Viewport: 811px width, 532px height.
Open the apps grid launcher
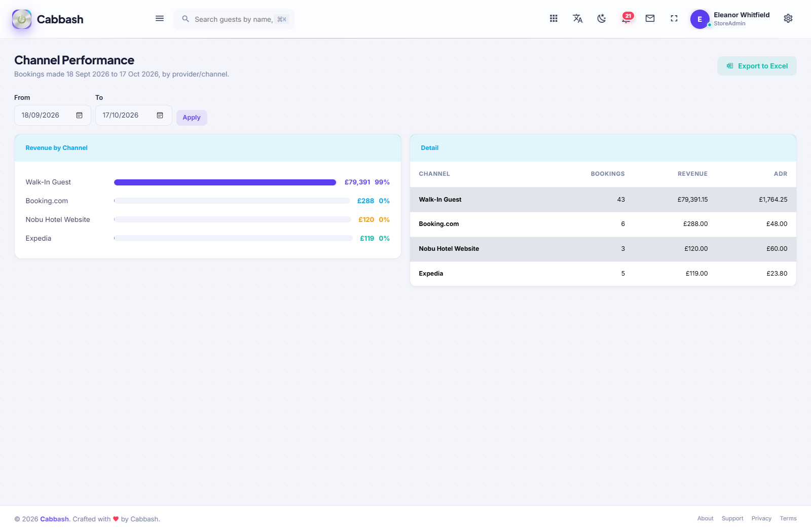click(554, 18)
